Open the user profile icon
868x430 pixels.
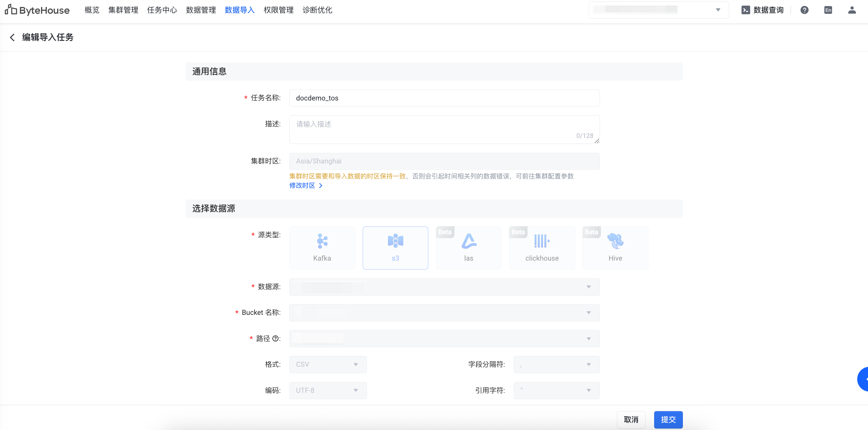[x=852, y=10]
